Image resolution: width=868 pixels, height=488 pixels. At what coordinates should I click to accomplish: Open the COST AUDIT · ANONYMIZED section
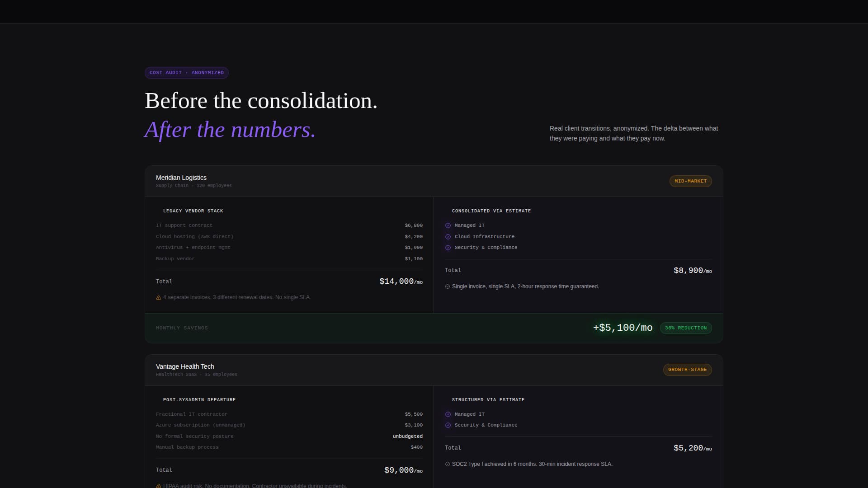point(186,72)
